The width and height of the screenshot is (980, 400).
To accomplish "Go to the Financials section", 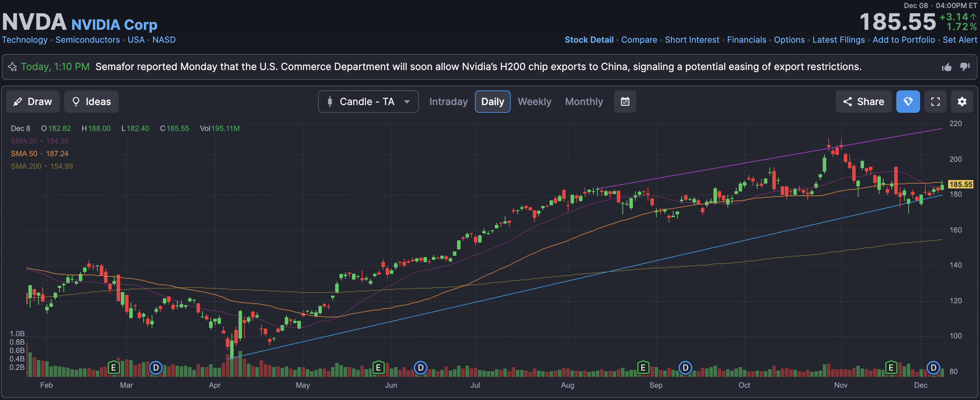I will (746, 40).
